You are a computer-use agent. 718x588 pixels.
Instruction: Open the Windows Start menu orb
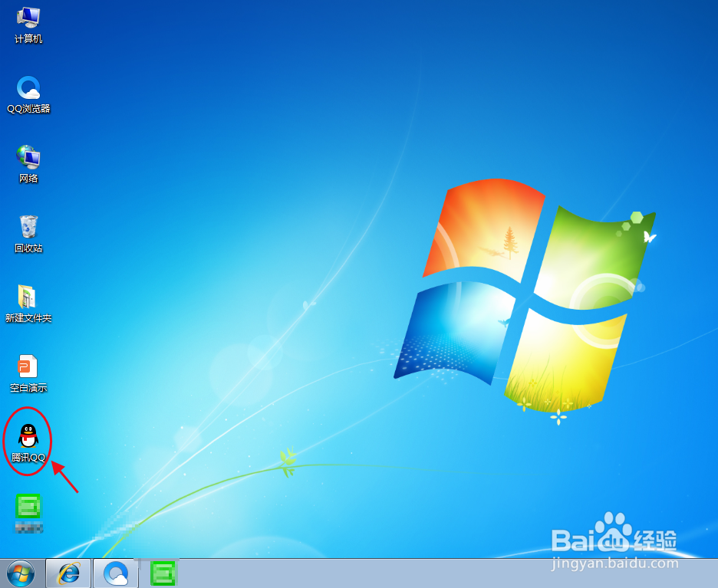pyautogui.click(x=21, y=573)
